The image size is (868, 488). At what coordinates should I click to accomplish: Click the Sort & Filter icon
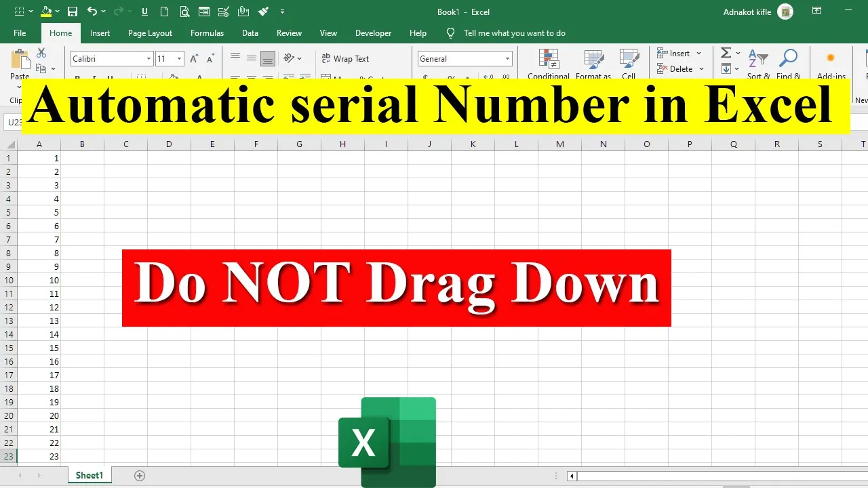pos(758,59)
